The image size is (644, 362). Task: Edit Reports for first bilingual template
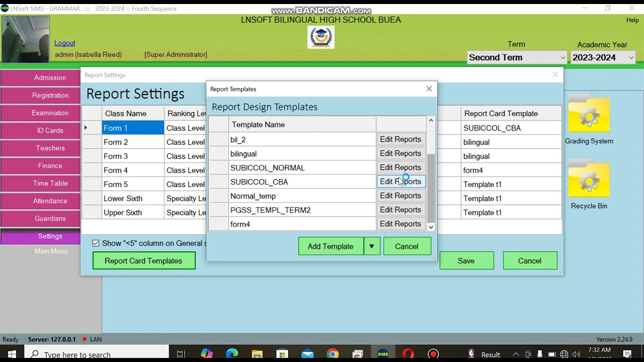[401, 153]
